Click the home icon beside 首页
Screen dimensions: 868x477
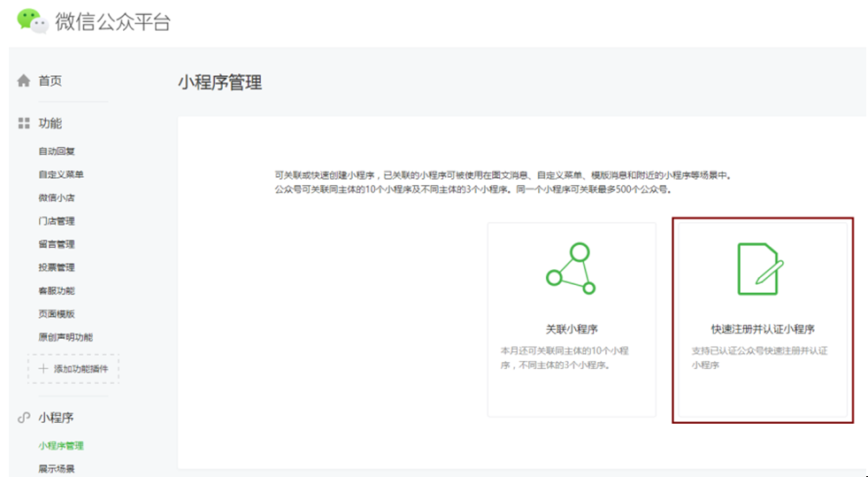[24, 81]
